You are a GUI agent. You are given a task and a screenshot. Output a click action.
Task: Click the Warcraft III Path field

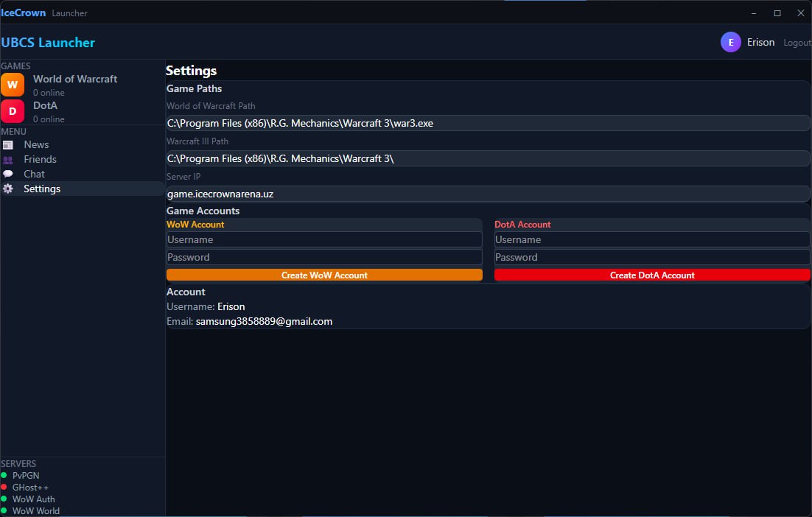click(488, 158)
